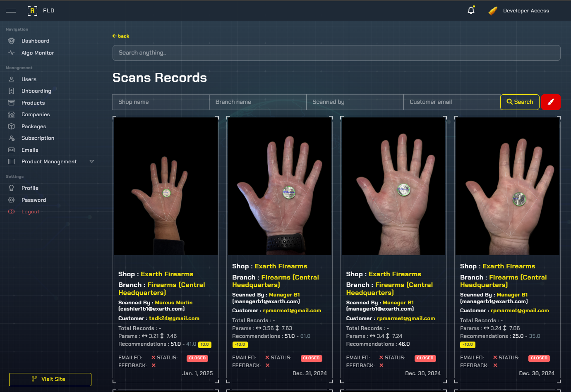Click the Branch name filter field
The height and width of the screenshot is (392, 571).
(258, 102)
